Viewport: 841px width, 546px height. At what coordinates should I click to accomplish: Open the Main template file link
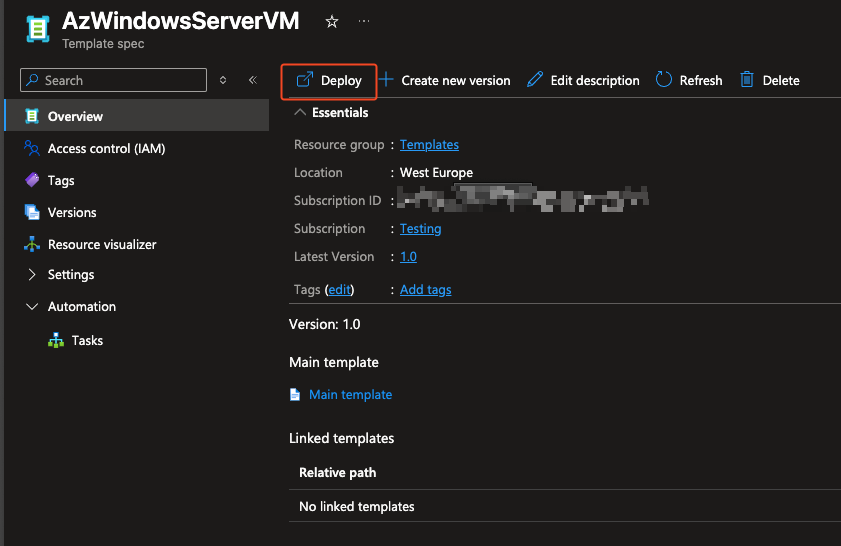[350, 395]
